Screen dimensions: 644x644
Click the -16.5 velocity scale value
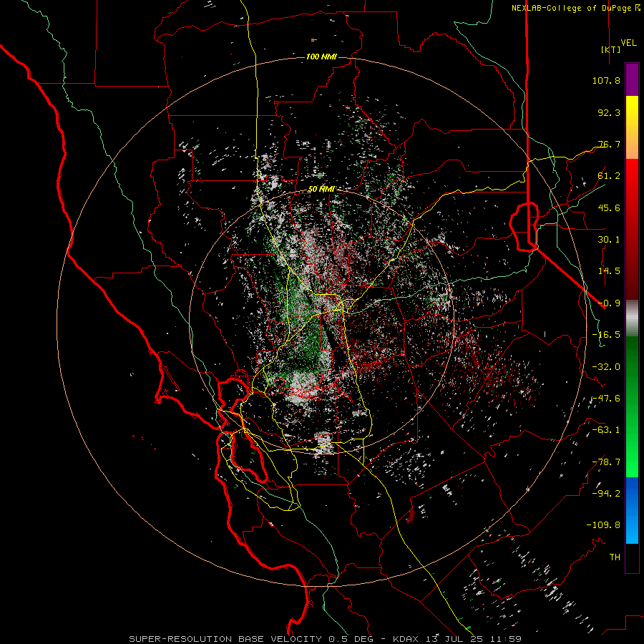pyautogui.click(x=606, y=335)
